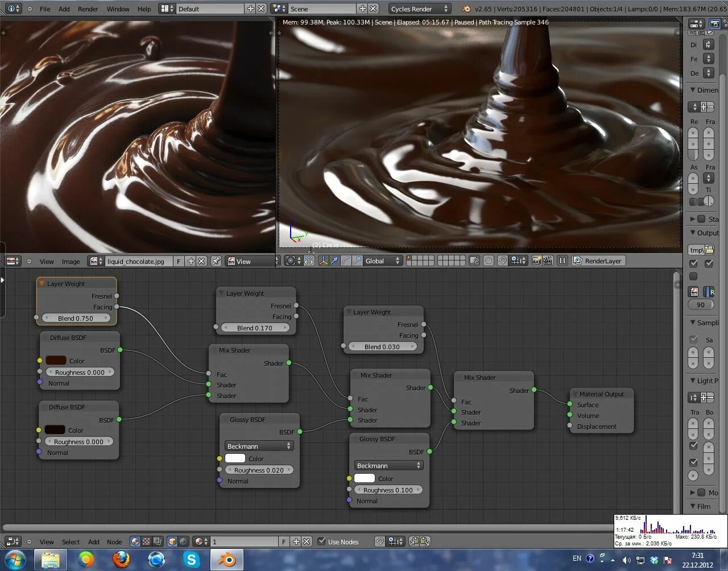Image resolution: width=728 pixels, height=571 pixels.
Task: Toggle material fake user F button
Action: tap(284, 541)
